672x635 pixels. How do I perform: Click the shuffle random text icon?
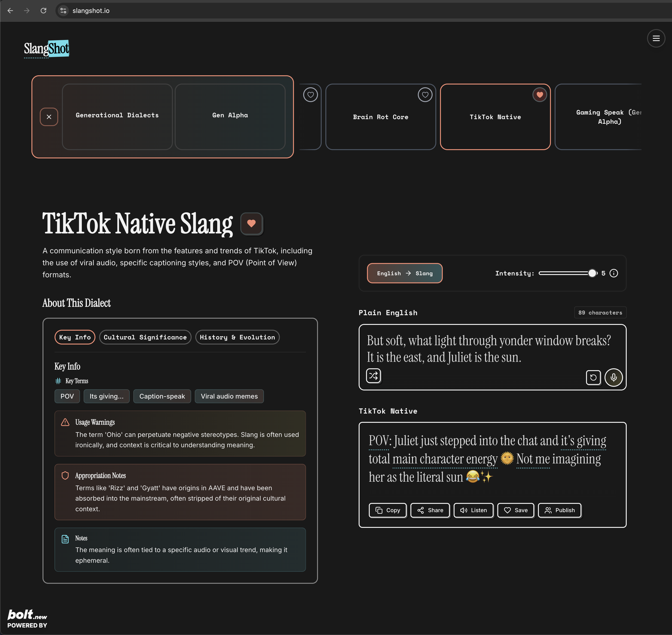tap(373, 376)
